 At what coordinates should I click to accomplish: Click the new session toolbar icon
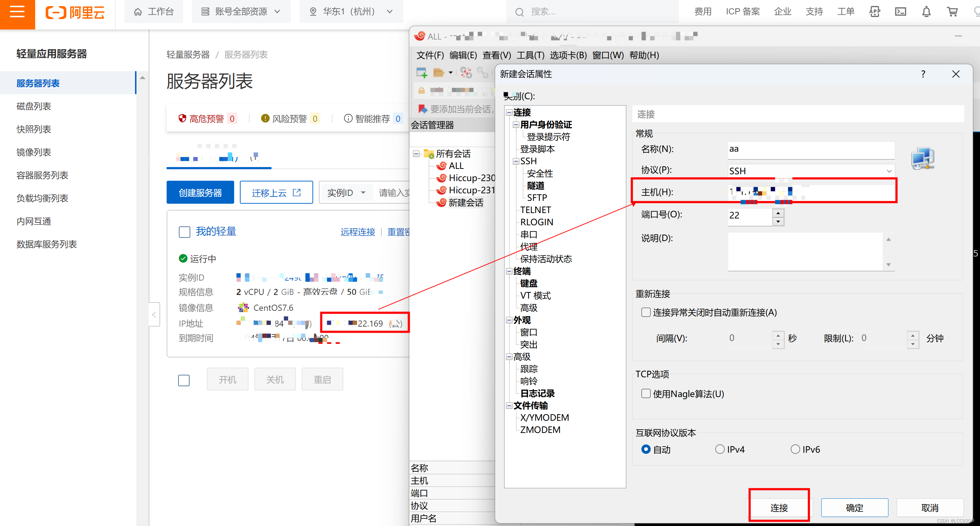pos(422,72)
